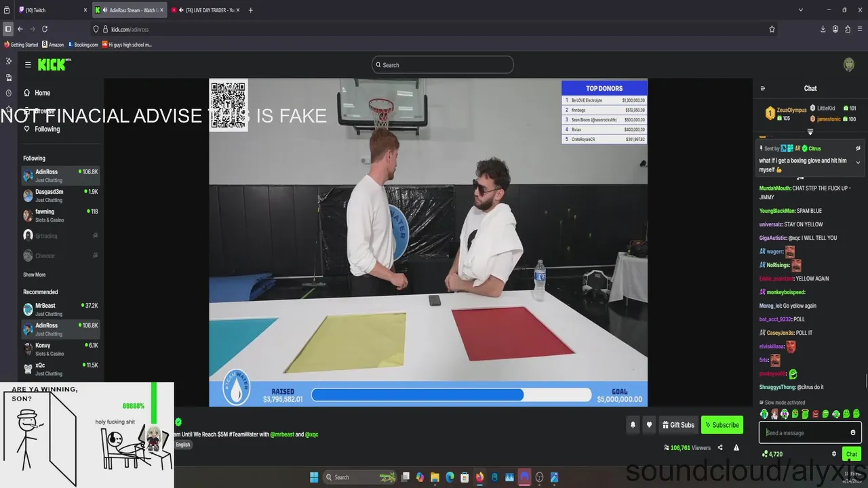The image size is (868, 488).
Task: Expand gift leaderboard with down arrow
Action: pyautogui.click(x=810, y=131)
